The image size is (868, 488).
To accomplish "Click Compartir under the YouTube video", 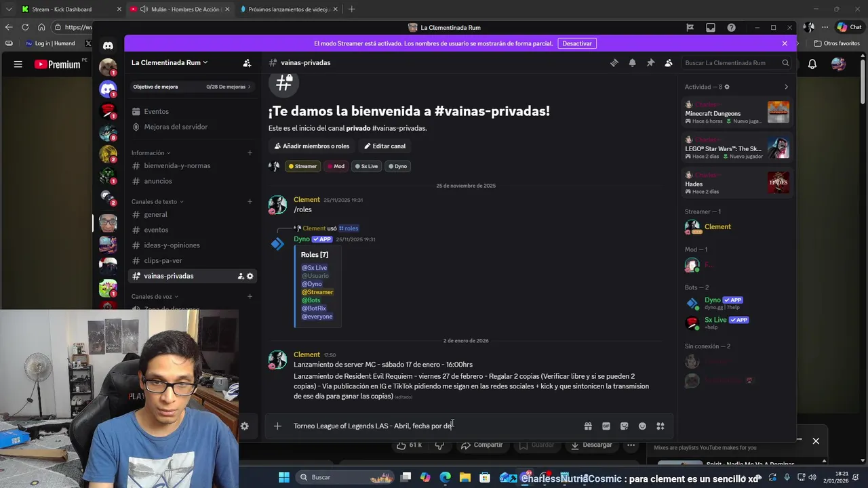I will (x=481, y=445).
